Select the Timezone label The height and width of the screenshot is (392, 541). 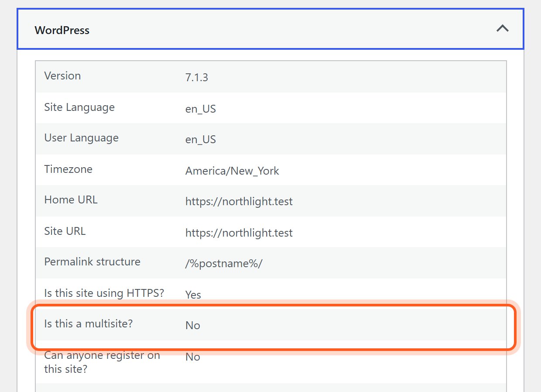(x=68, y=169)
